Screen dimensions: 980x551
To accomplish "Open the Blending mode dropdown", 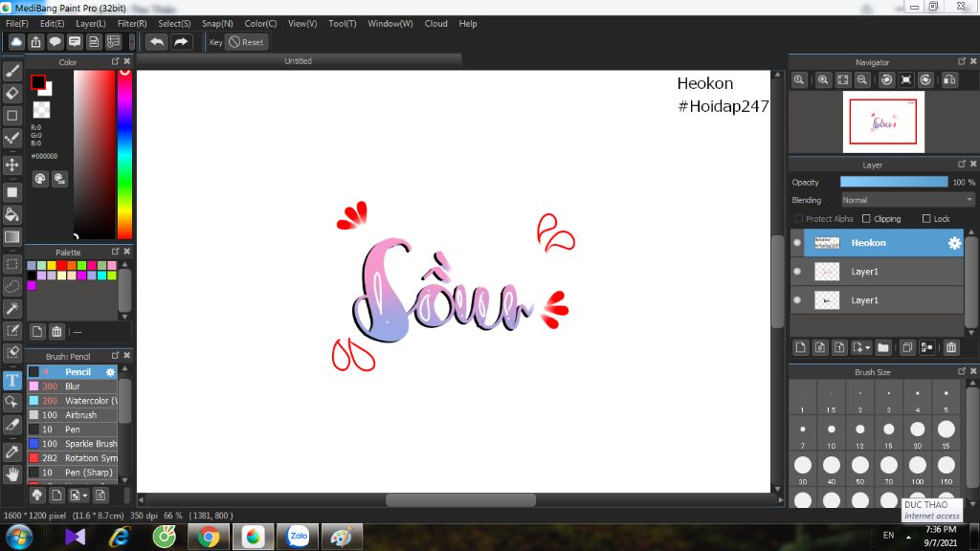I will pos(907,200).
